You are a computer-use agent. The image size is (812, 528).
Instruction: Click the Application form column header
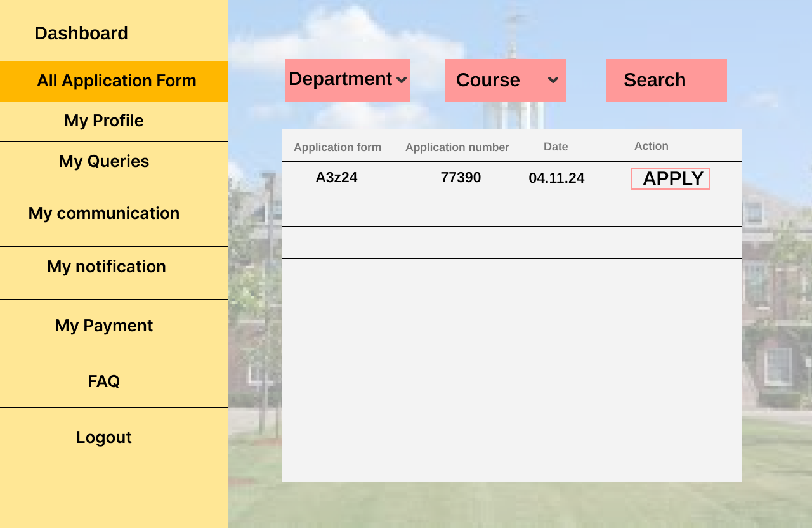tap(337, 147)
